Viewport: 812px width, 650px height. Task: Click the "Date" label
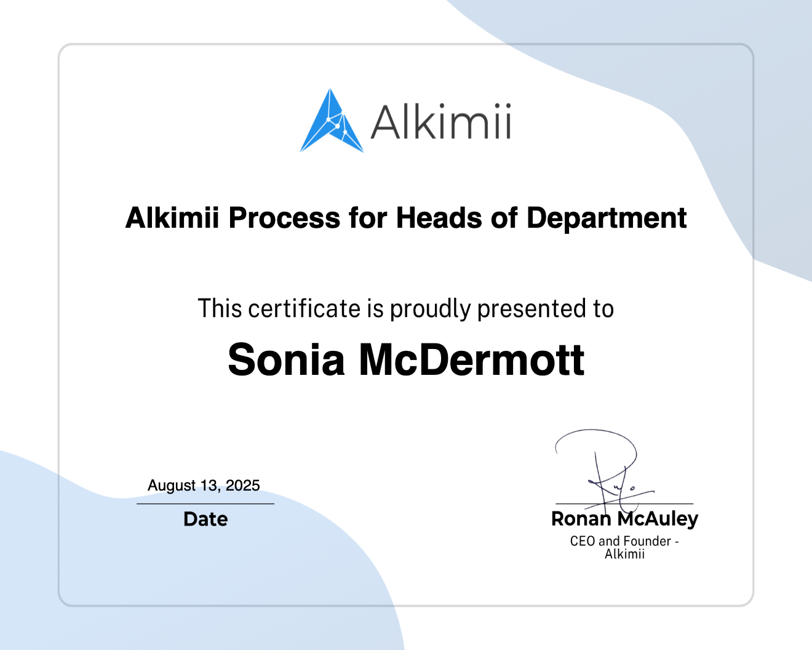tap(205, 520)
